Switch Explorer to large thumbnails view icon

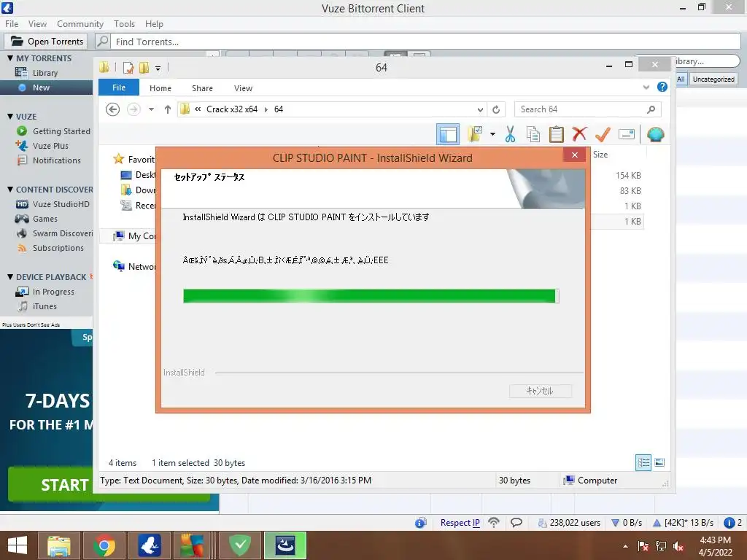659,462
